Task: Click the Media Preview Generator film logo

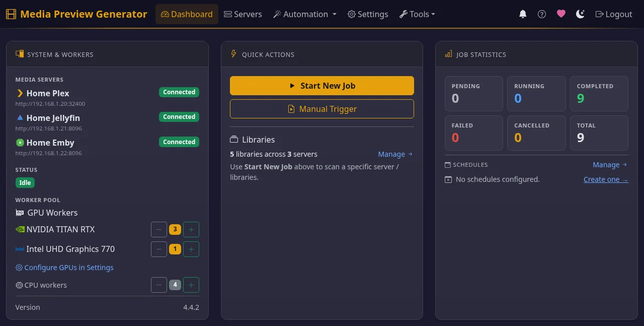Action: coord(11,14)
